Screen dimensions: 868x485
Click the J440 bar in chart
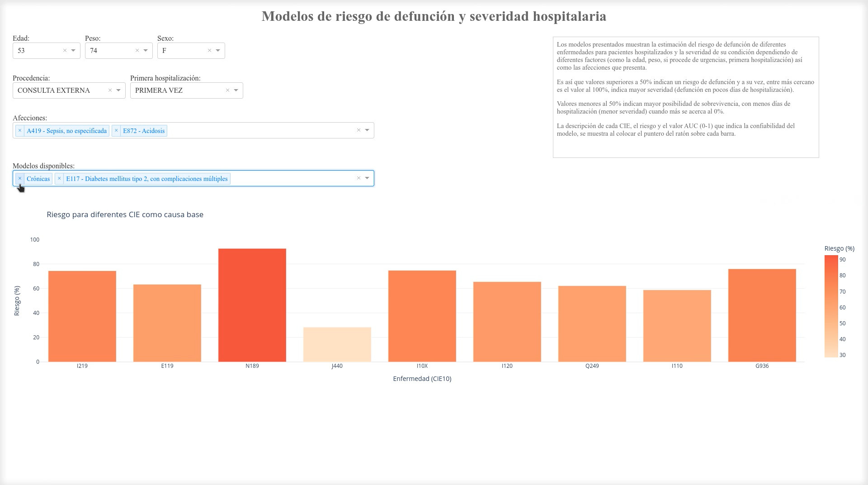337,344
